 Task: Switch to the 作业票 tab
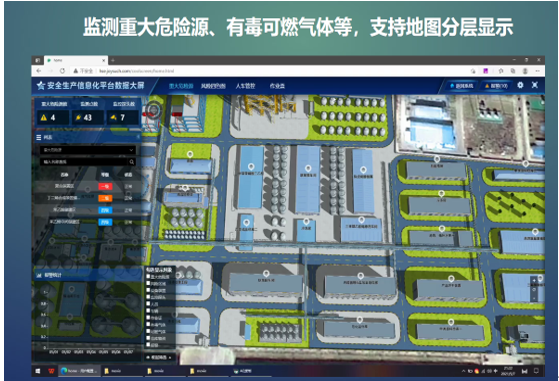click(x=277, y=86)
